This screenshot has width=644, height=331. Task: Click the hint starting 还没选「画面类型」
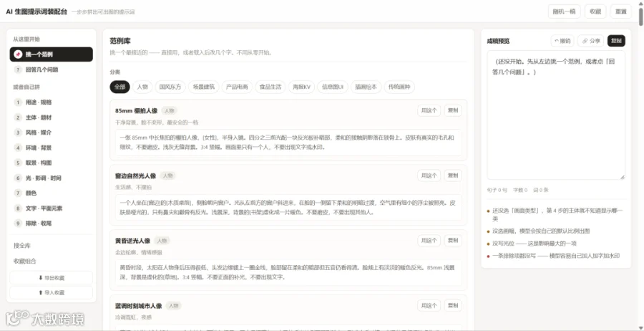(x=557, y=215)
